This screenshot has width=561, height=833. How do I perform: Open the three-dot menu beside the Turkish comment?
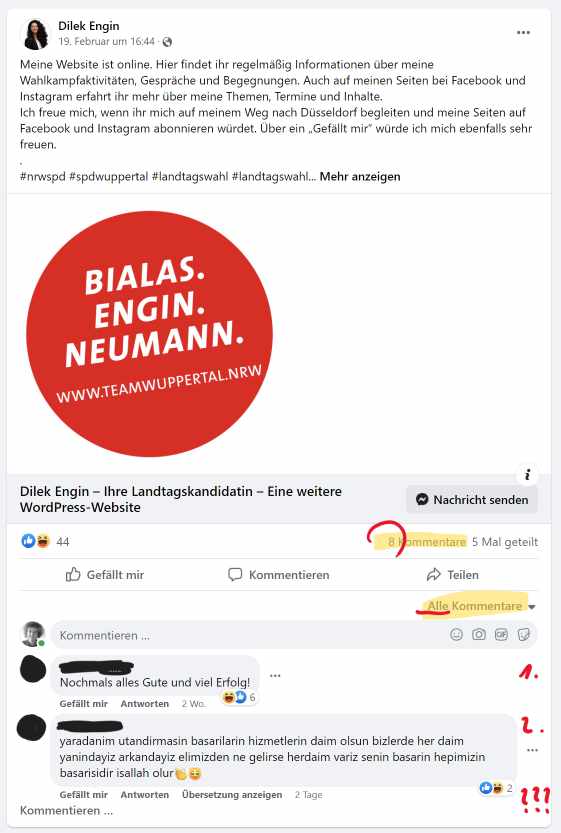pyautogui.click(x=532, y=750)
